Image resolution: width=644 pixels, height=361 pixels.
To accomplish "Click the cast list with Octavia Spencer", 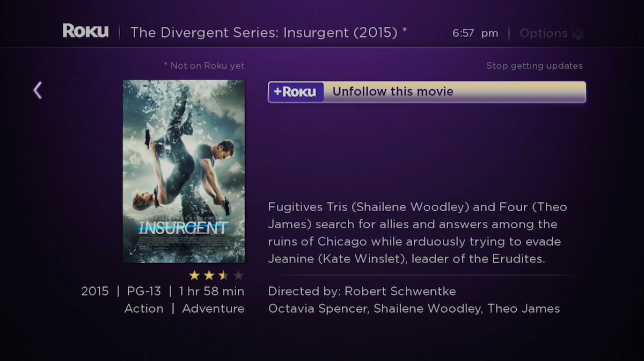I will pyautogui.click(x=414, y=308).
